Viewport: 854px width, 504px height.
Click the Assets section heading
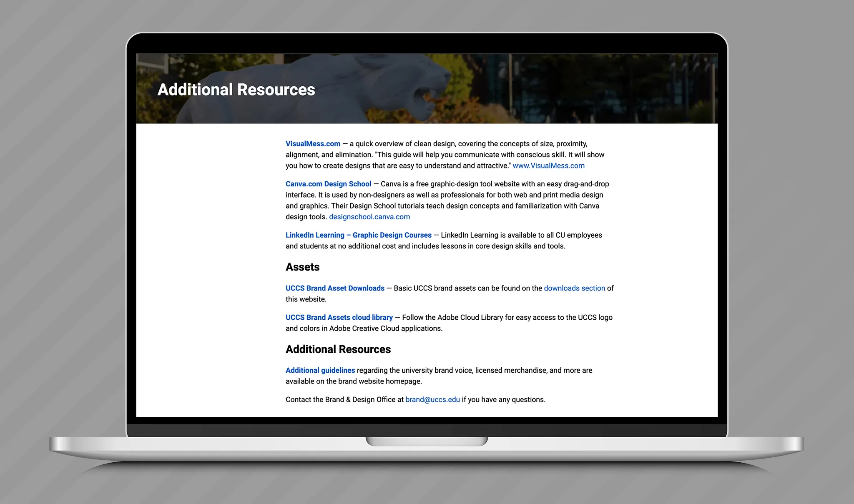(302, 267)
